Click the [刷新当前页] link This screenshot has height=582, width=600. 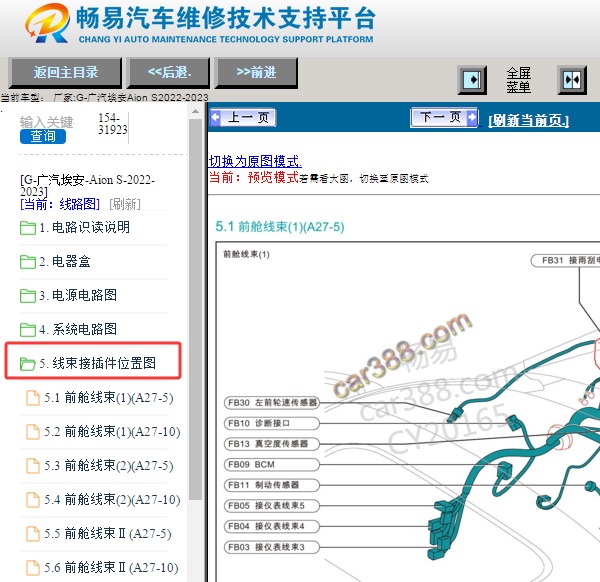click(528, 121)
